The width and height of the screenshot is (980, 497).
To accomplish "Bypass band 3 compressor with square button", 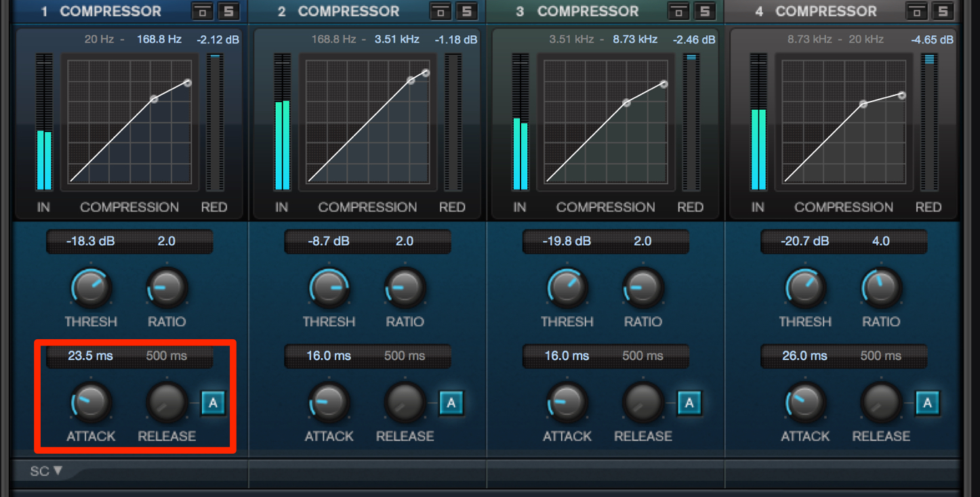I will [x=678, y=11].
